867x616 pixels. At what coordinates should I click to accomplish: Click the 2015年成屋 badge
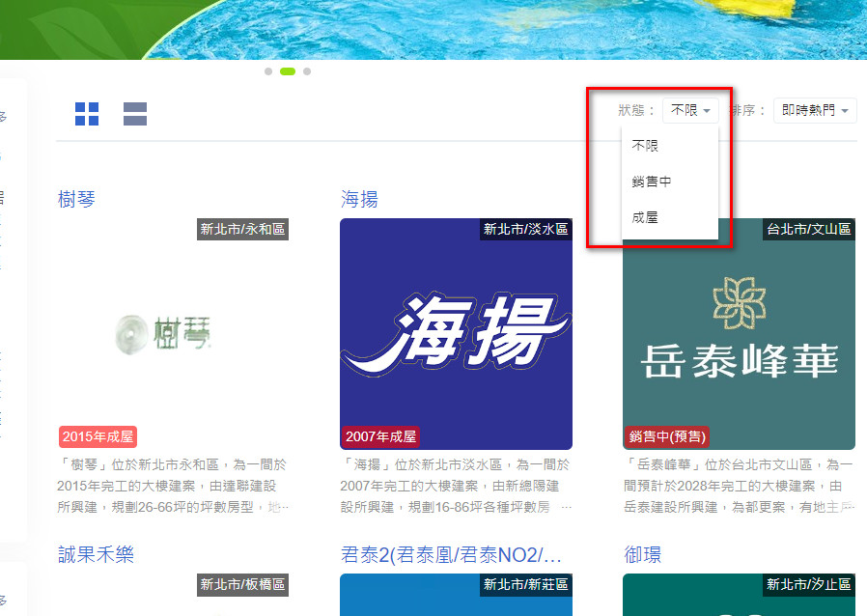pyautogui.click(x=98, y=436)
